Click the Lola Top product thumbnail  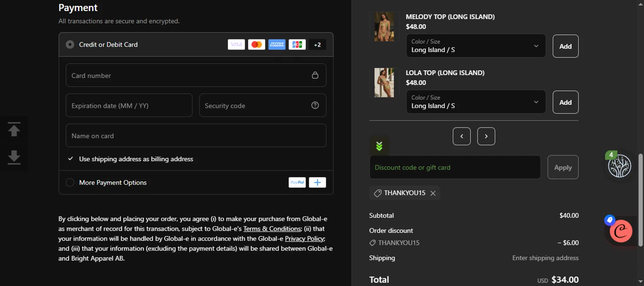pyautogui.click(x=384, y=82)
